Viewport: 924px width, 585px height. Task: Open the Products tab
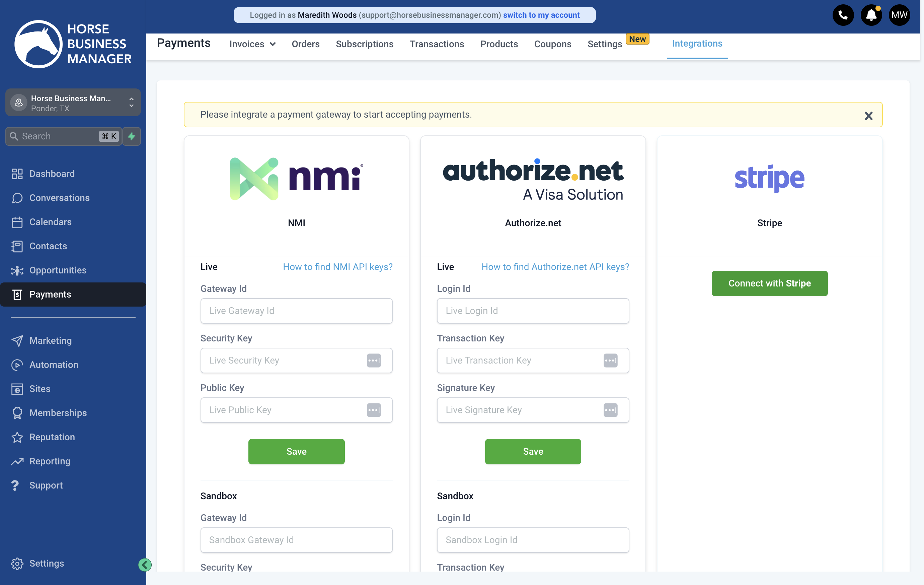coord(499,44)
